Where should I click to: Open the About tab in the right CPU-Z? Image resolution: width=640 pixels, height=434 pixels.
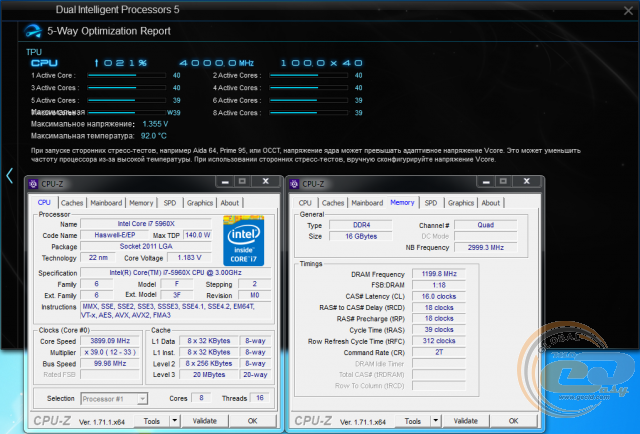(x=491, y=203)
